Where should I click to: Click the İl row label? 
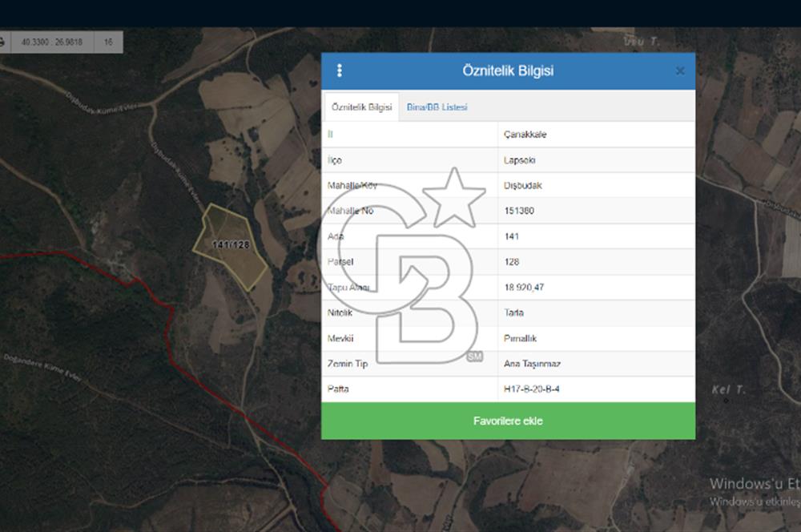(330, 135)
